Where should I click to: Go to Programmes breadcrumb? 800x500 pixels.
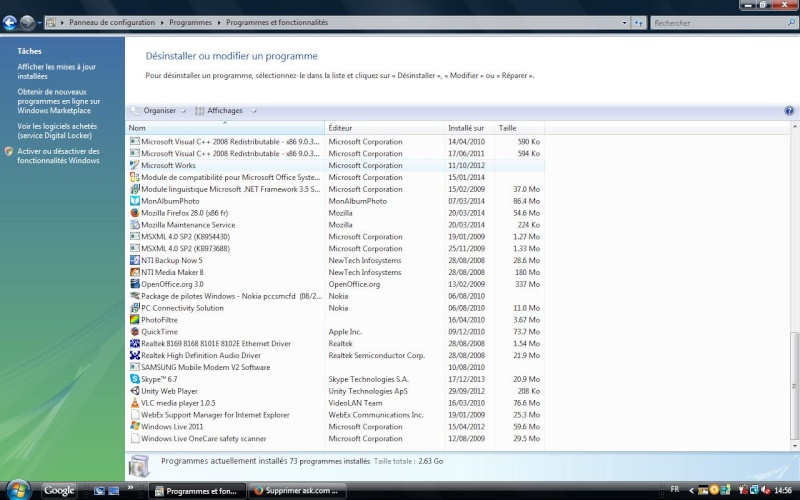point(190,22)
